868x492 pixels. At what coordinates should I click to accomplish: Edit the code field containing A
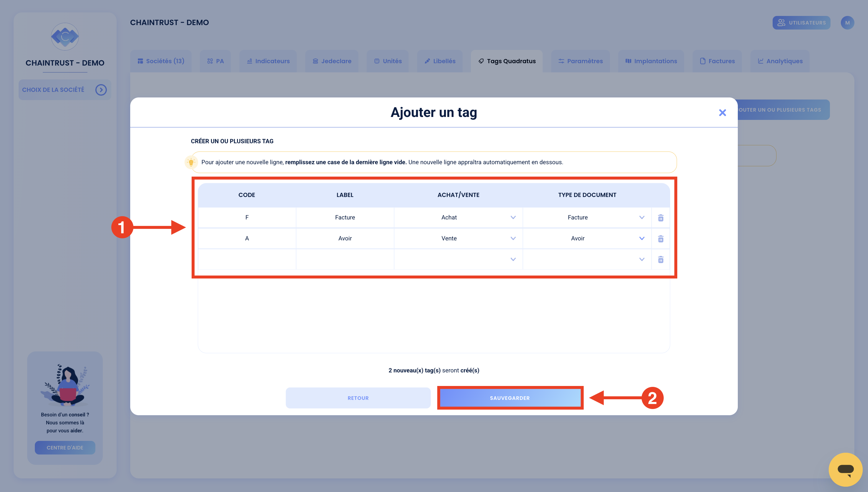pyautogui.click(x=247, y=238)
